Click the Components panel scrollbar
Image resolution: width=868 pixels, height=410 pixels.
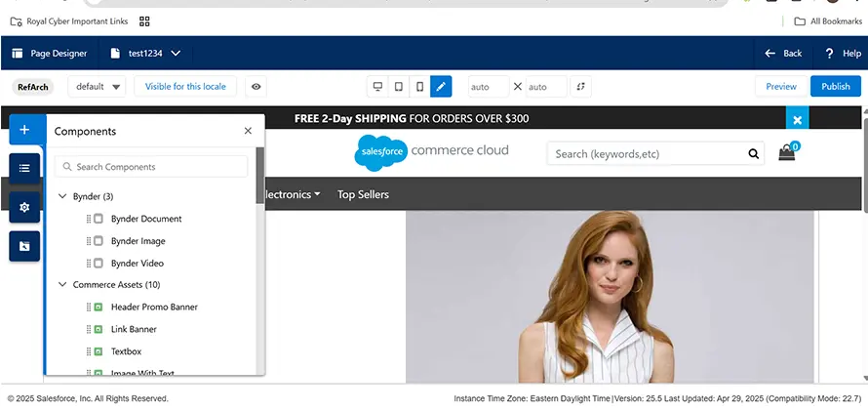click(x=259, y=176)
